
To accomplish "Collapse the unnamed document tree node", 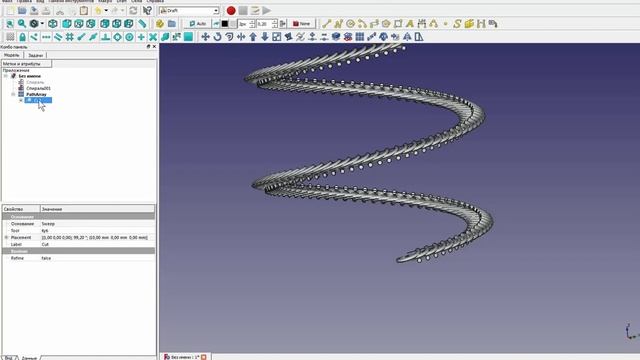I will point(6,76).
